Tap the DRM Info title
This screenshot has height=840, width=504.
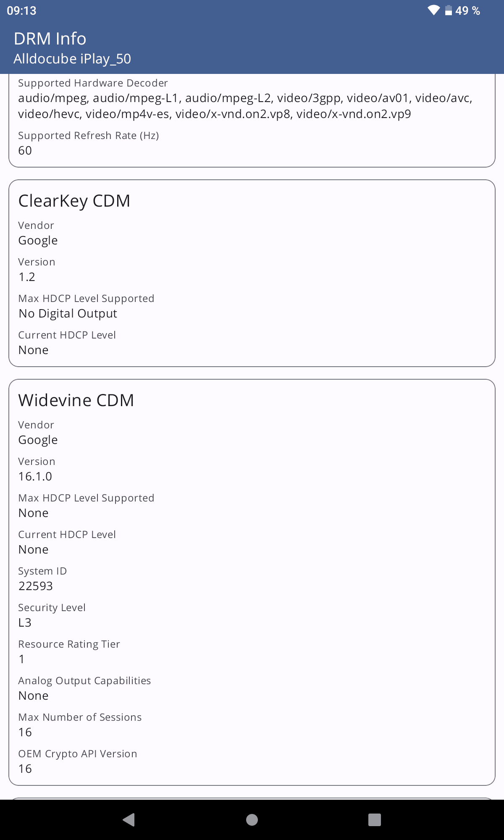tap(50, 39)
